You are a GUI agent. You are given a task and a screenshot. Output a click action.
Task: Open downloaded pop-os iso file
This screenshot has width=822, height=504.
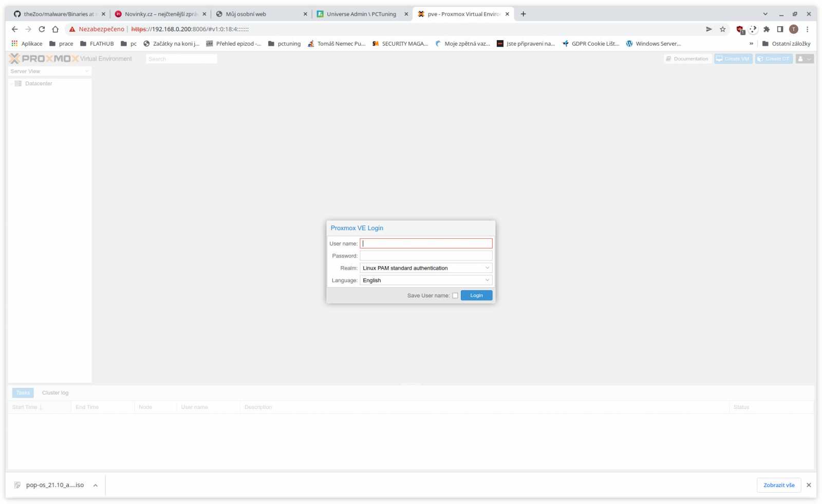point(49,485)
